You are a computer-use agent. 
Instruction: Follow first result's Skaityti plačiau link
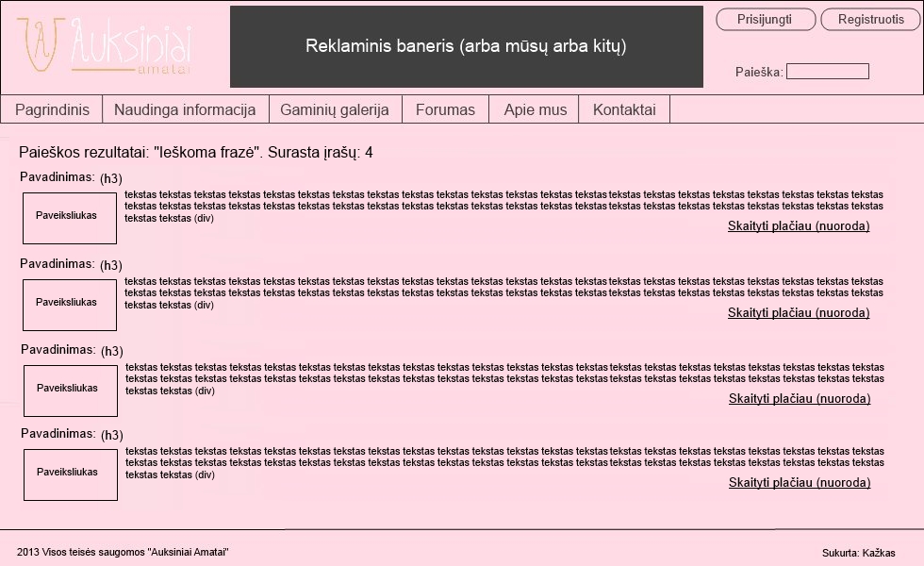798,226
